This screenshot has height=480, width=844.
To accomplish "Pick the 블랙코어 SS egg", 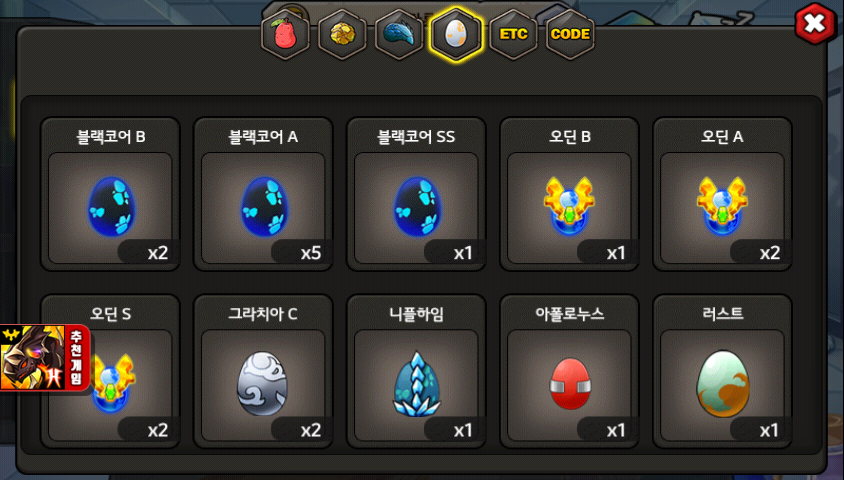I will coord(416,194).
